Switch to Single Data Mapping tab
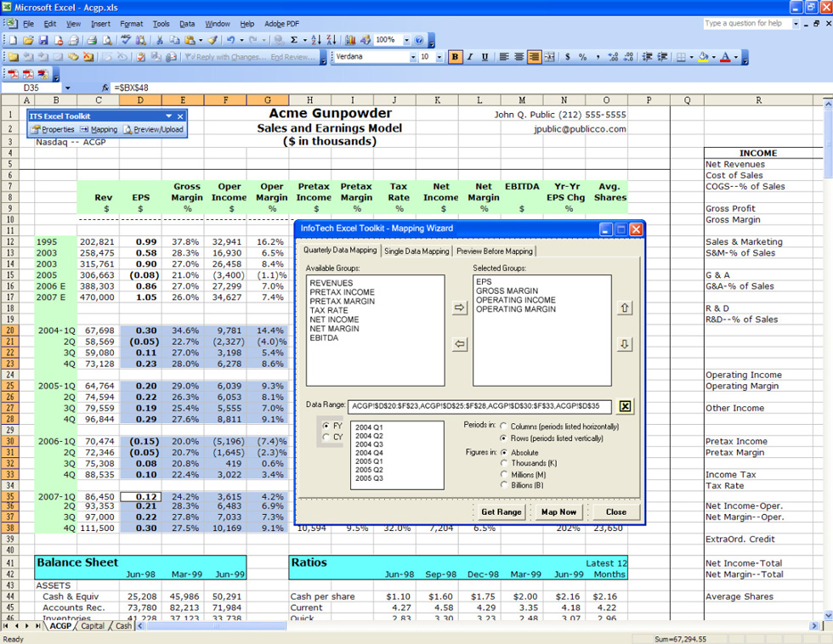833x644 pixels. (x=416, y=251)
